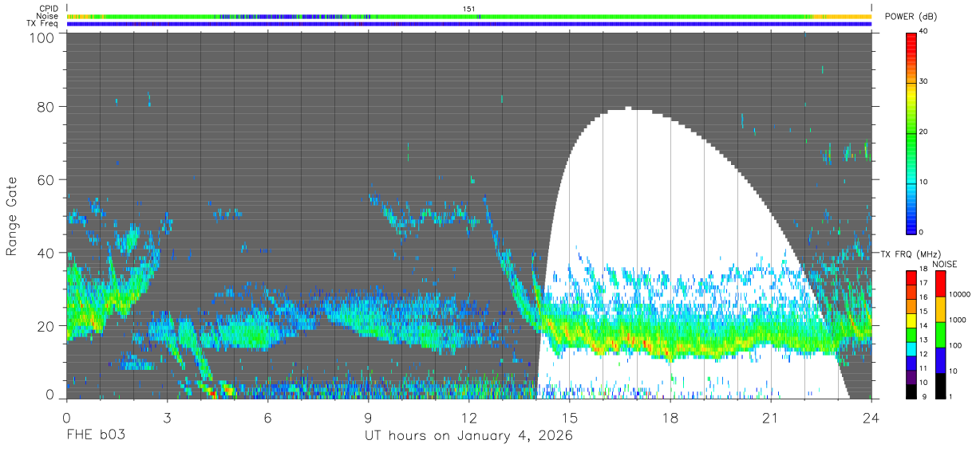Click the x-axis tick label '12'
The height and width of the screenshot is (452, 980).
click(x=468, y=418)
